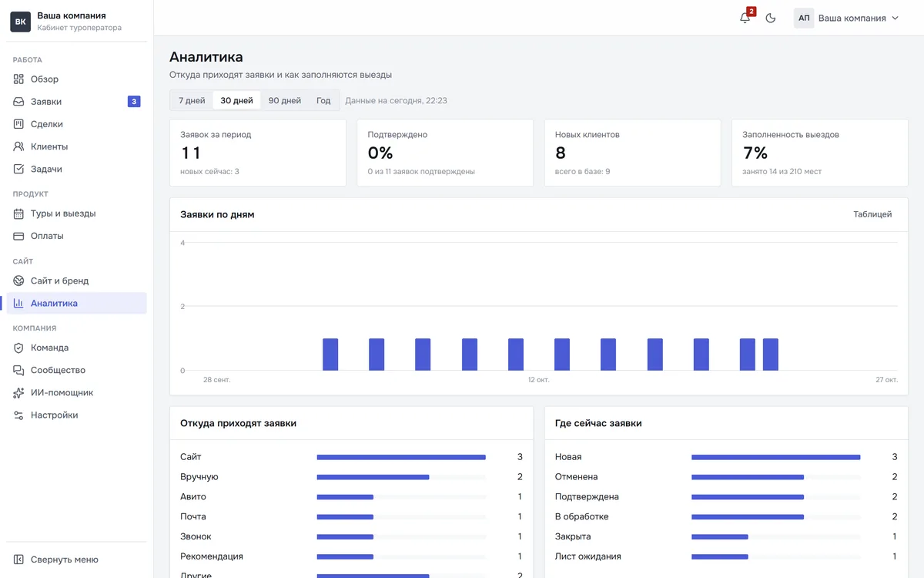
Task: Click the Вручную source progress bar
Action: tap(401, 477)
